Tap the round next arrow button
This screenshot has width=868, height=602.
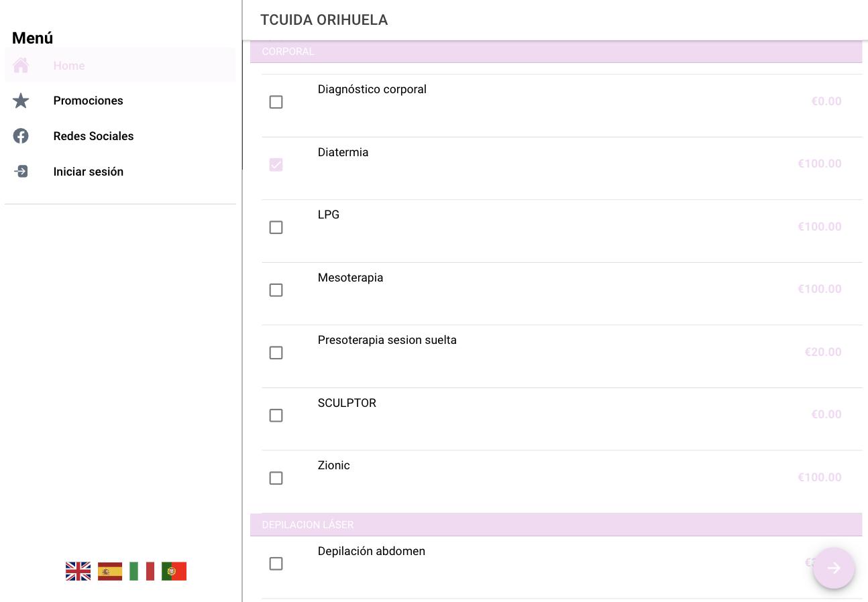click(x=834, y=568)
